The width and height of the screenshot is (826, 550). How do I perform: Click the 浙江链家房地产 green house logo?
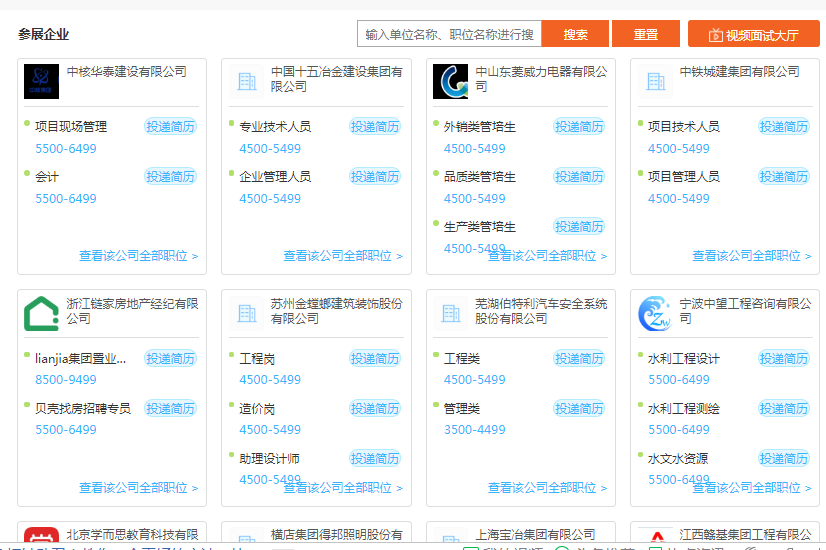pos(41,313)
